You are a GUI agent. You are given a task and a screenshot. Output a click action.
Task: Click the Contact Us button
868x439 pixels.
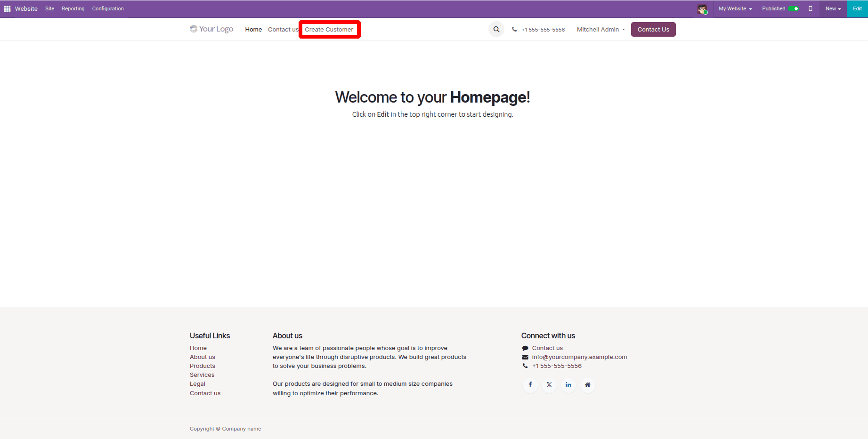(653, 29)
